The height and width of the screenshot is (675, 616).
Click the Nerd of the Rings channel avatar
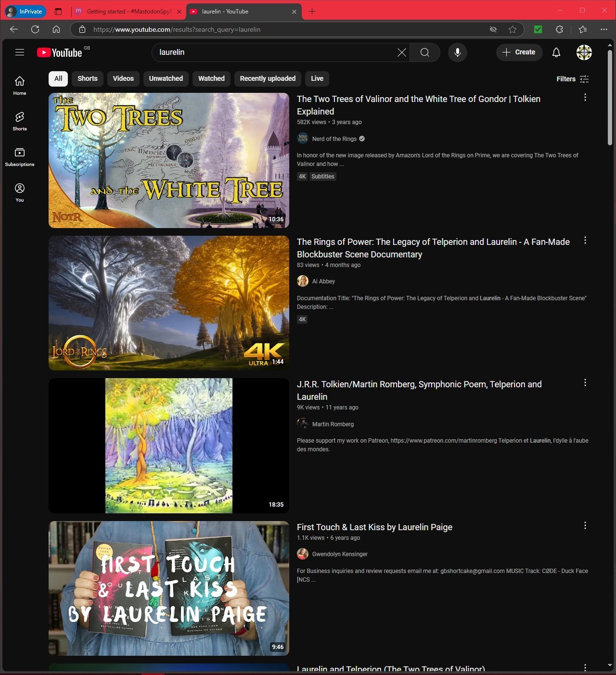pos(303,139)
